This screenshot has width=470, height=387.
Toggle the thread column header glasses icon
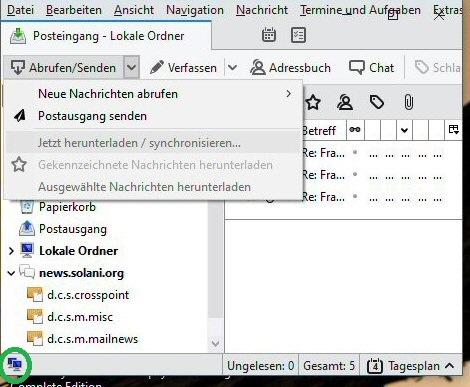[x=355, y=130]
